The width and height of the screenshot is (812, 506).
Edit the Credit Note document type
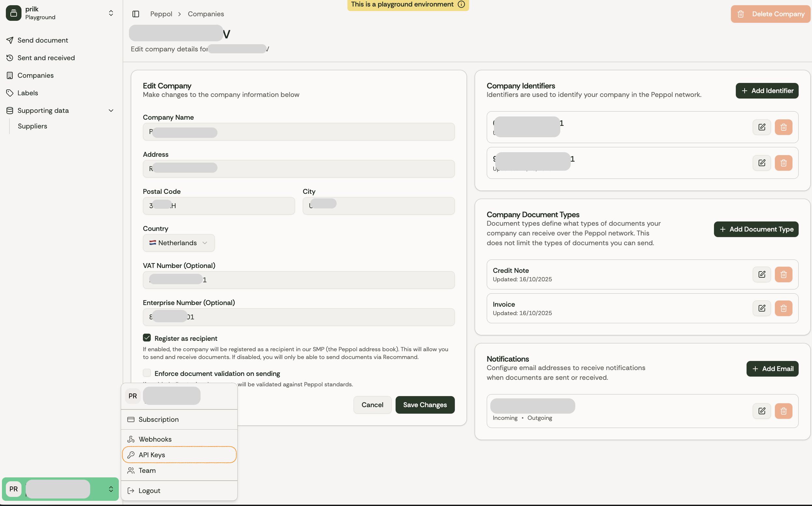click(762, 274)
